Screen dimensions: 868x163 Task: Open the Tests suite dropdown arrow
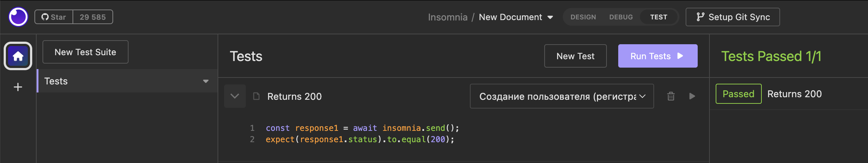point(206,81)
